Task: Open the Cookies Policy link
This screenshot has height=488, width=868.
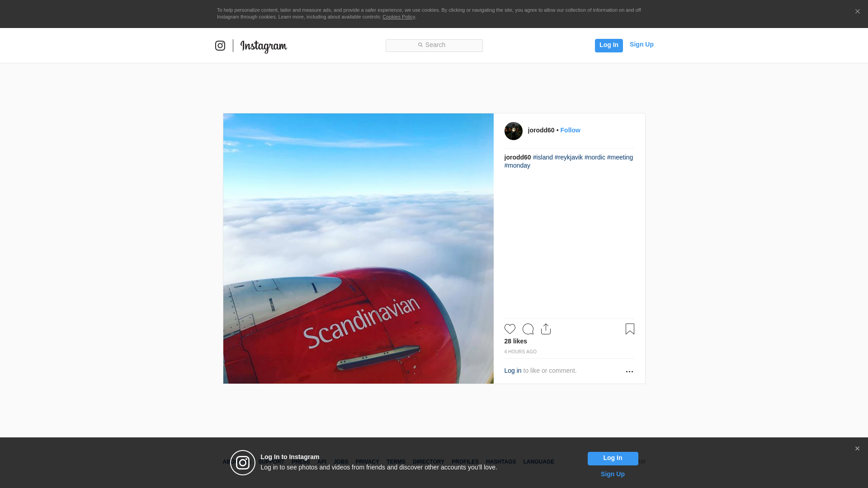Action: (x=398, y=17)
